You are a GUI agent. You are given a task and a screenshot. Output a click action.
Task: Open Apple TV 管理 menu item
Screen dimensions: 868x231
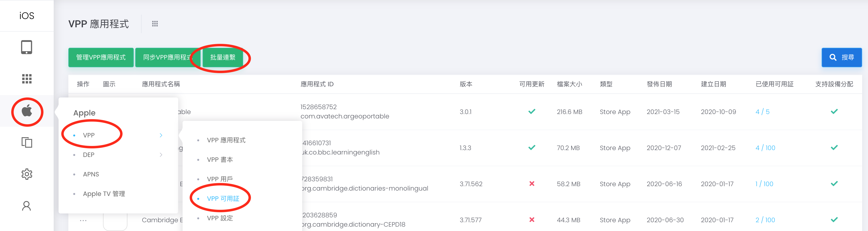pos(104,194)
